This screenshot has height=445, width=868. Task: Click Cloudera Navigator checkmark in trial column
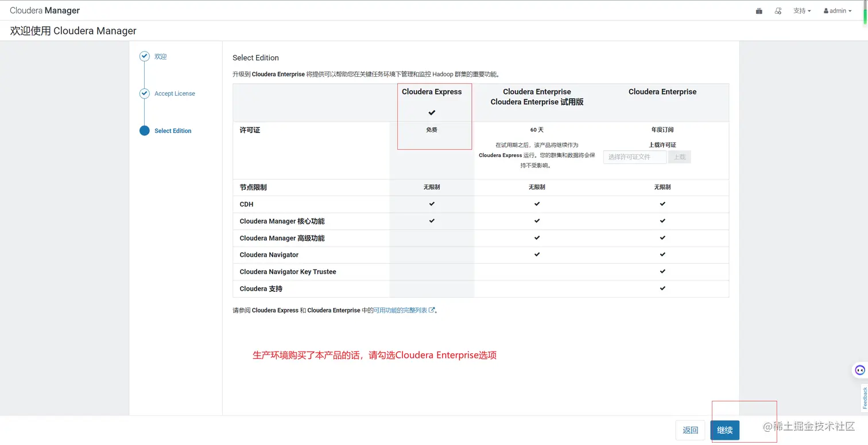(x=537, y=254)
